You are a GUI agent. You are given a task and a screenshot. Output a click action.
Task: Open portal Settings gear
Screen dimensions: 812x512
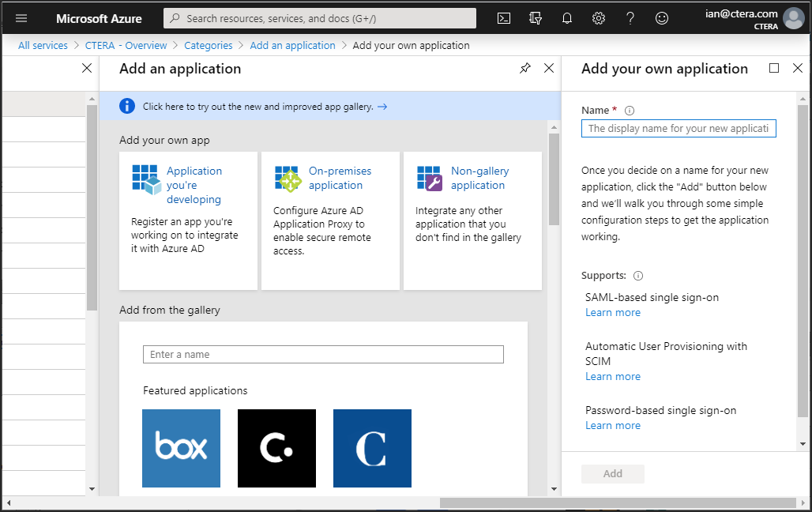(599, 19)
